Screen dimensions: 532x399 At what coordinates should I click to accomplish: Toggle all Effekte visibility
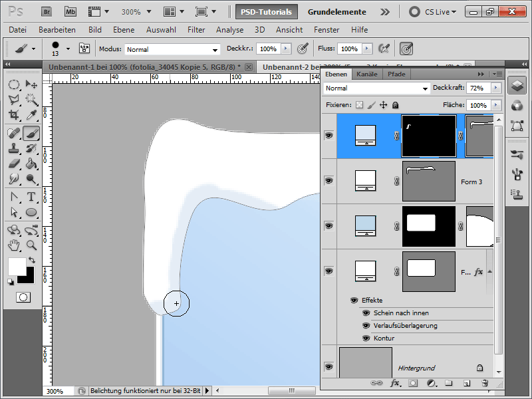tap(354, 301)
